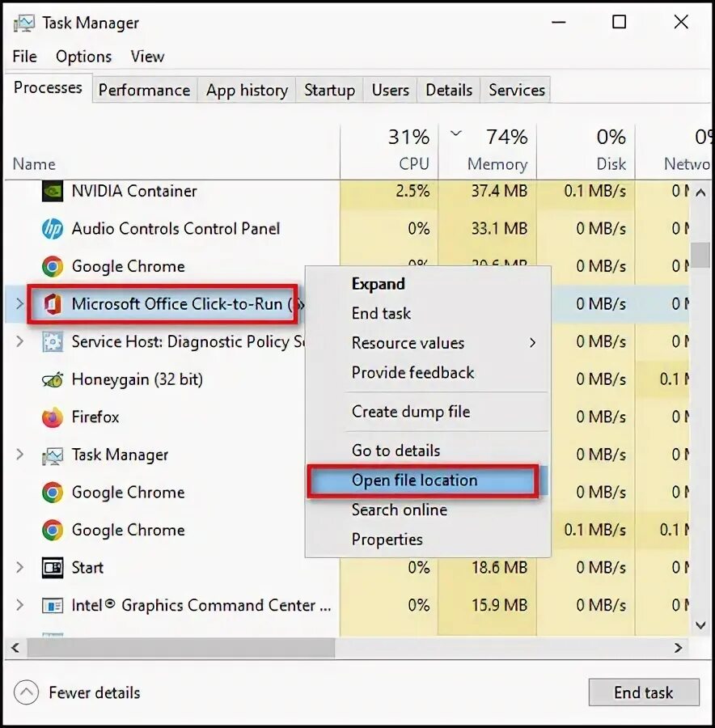Image resolution: width=715 pixels, height=728 pixels.
Task: Switch to the Performance tab
Action: pyautogui.click(x=145, y=90)
